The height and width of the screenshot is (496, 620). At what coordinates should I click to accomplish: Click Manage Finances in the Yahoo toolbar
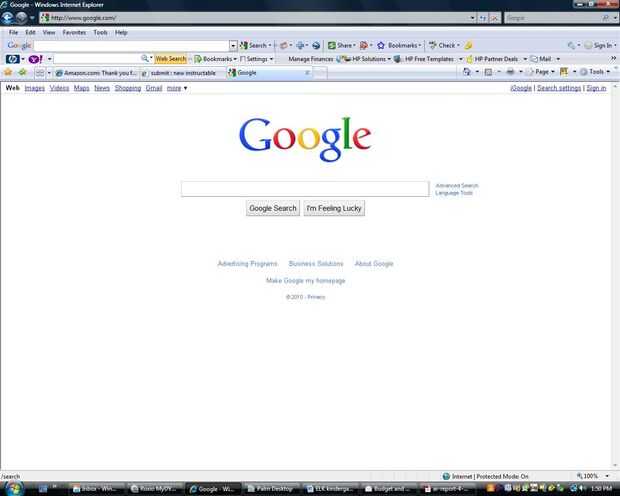(x=311, y=59)
